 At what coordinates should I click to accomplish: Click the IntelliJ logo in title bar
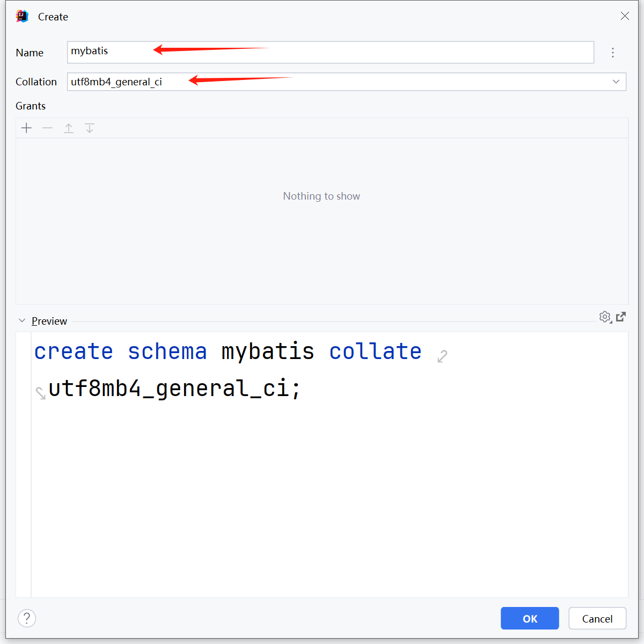[22, 16]
